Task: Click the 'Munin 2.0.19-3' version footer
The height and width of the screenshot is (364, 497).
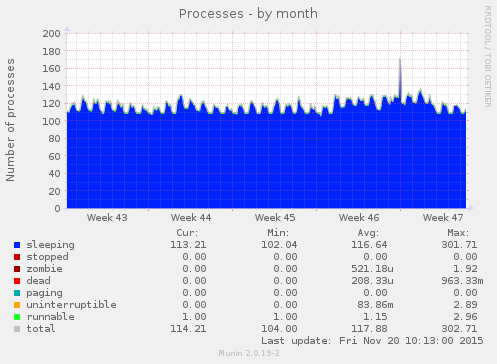Action: (249, 353)
